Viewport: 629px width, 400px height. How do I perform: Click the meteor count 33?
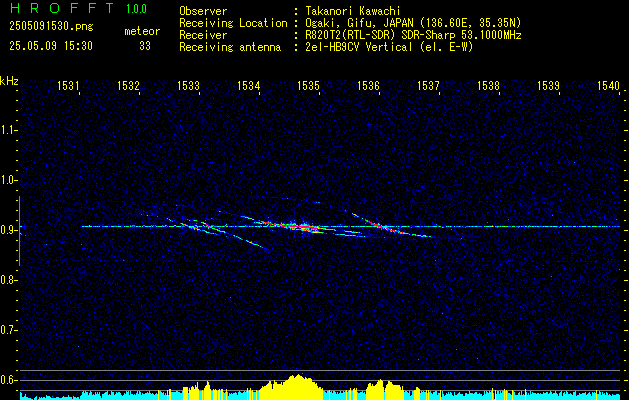[145, 46]
